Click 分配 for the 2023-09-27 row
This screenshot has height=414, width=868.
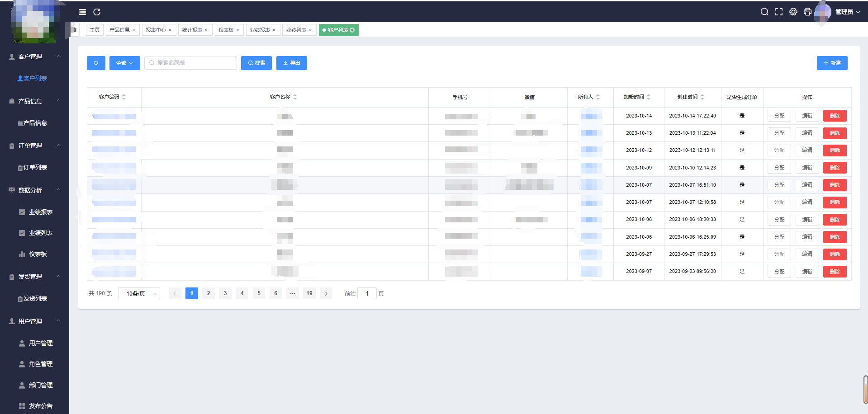pos(779,254)
